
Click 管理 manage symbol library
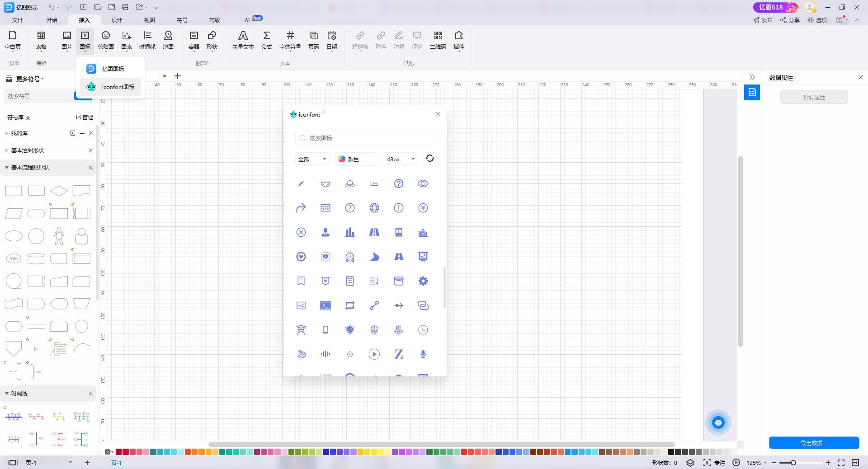[x=85, y=117]
